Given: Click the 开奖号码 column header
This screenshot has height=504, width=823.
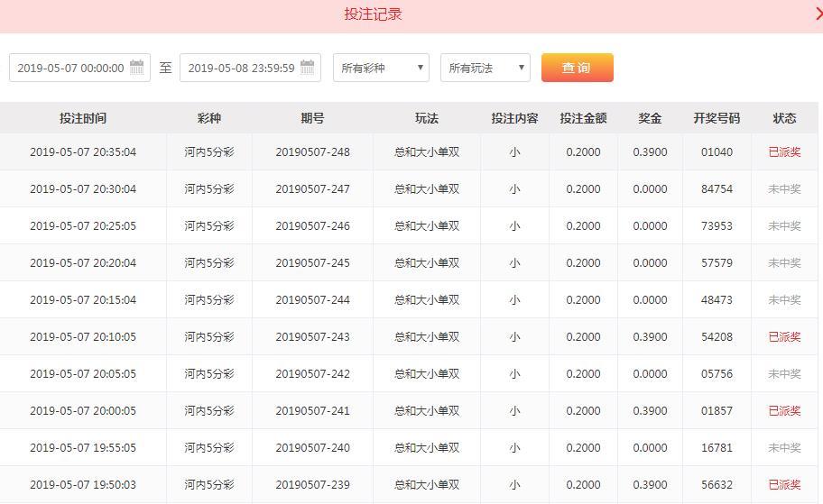Looking at the screenshot, I should (x=717, y=118).
